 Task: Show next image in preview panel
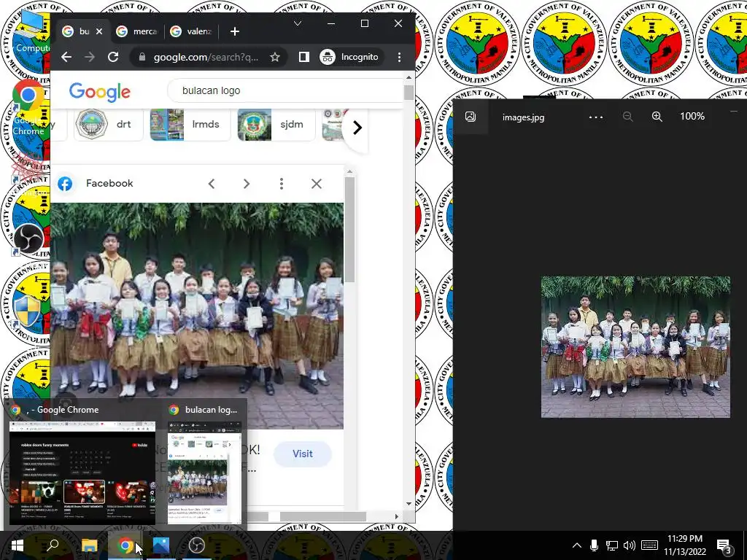pos(247,184)
